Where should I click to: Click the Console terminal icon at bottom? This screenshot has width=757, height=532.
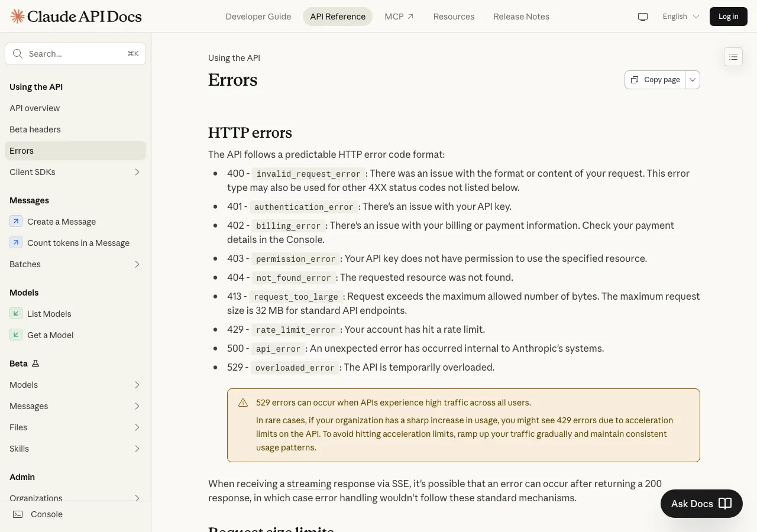pos(18,514)
